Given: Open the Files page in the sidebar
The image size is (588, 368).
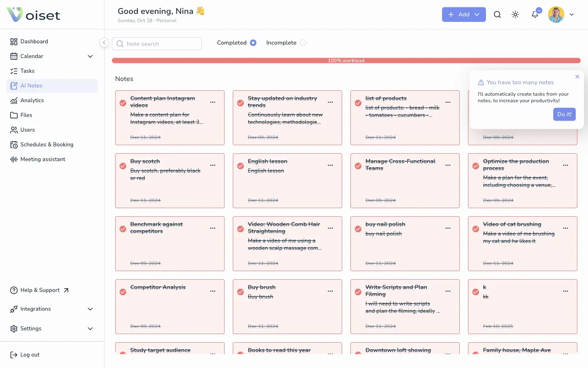Looking at the screenshot, I should 52,115.
